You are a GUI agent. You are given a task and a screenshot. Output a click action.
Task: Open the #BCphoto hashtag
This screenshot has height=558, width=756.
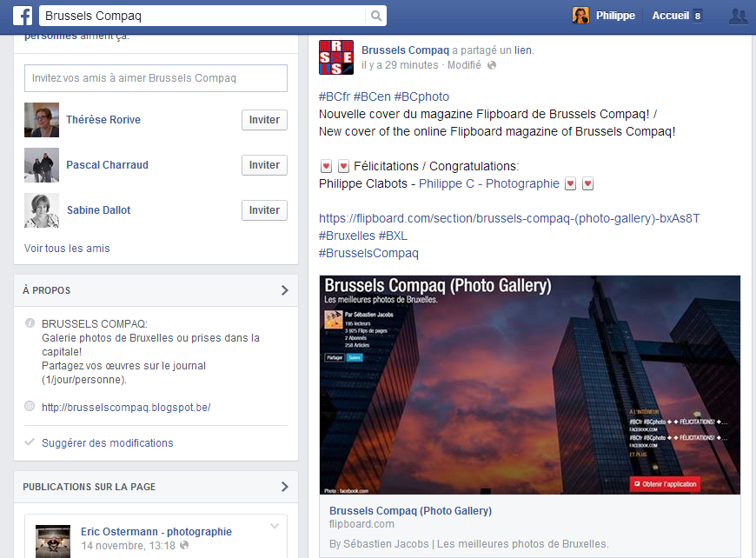click(421, 96)
